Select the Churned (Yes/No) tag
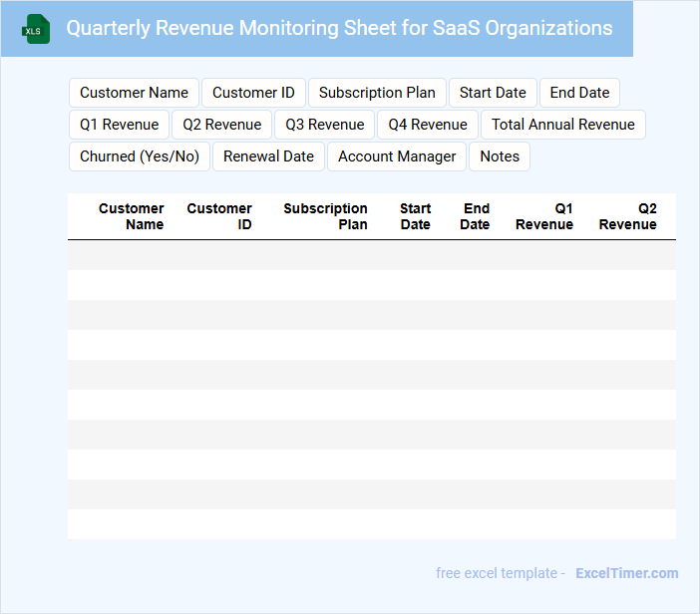The height and width of the screenshot is (614, 700). coord(140,156)
